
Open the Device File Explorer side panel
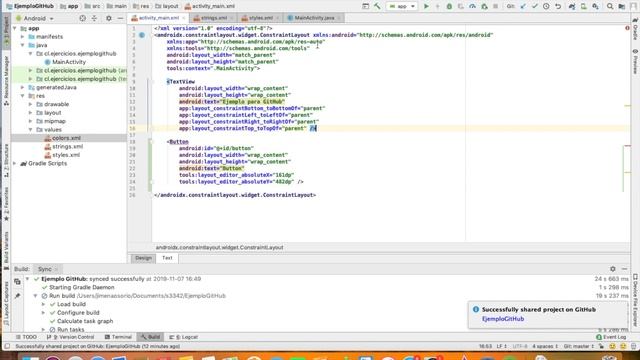[635, 300]
